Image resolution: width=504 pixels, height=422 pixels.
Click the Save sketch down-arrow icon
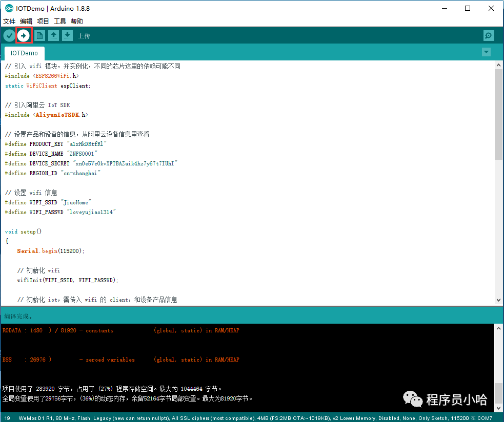click(67, 35)
